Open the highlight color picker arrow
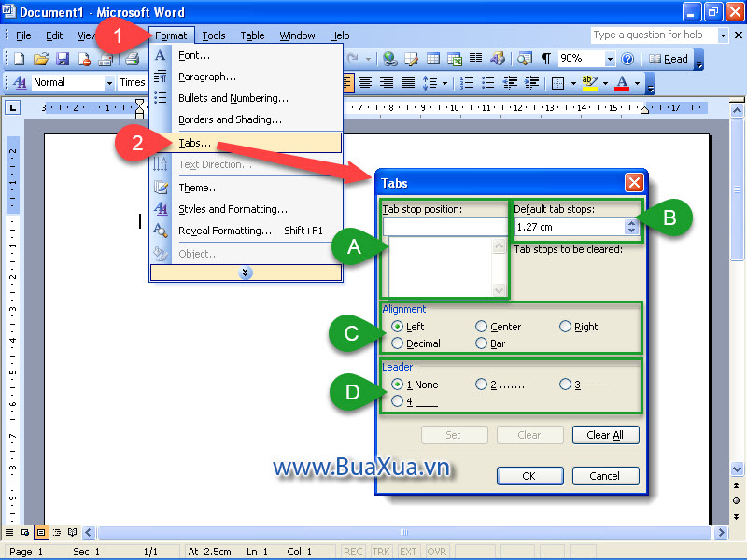The height and width of the screenshot is (560, 747). (x=605, y=84)
